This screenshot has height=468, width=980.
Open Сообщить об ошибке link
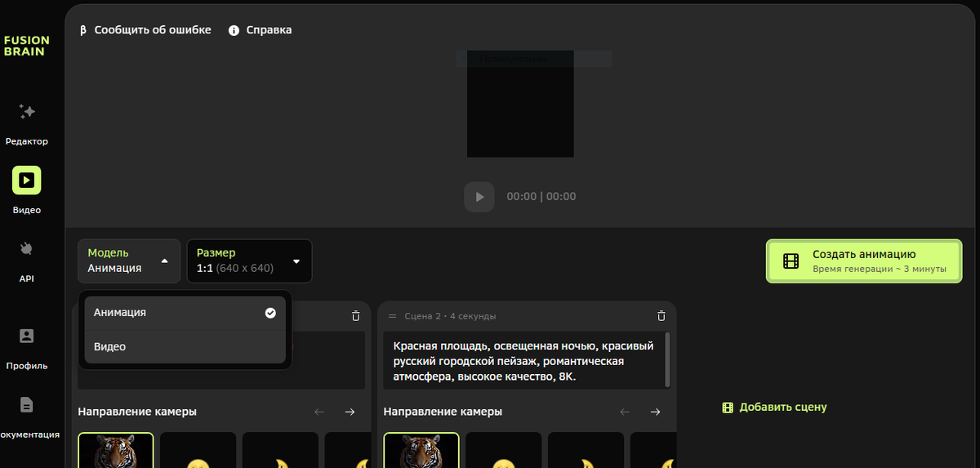click(x=153, y=30)
